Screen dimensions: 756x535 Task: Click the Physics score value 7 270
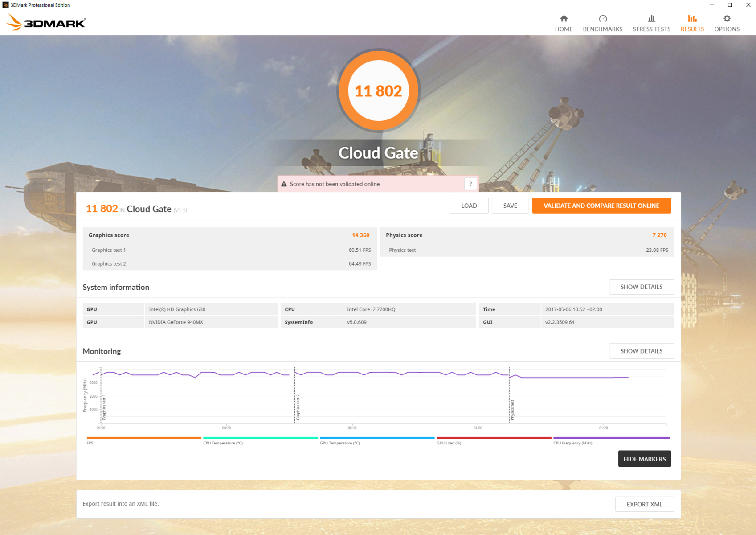tap(659, 235)
